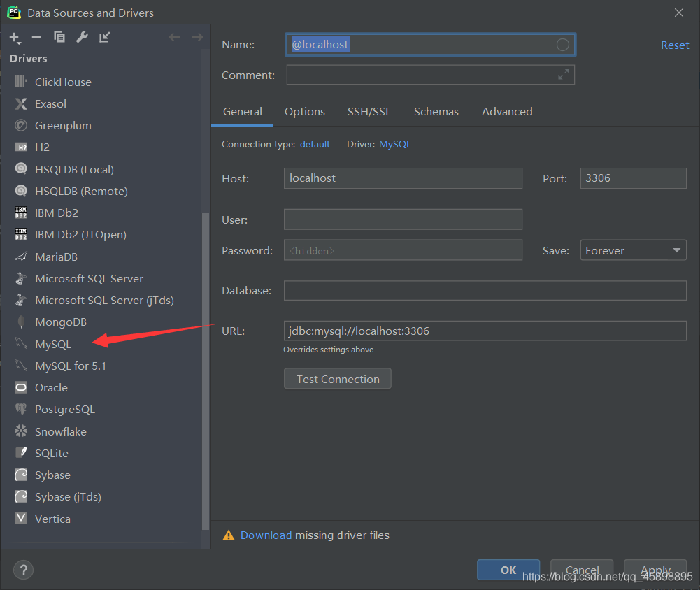Click the MongoDB leaf icon
The height and width of the screenshot is (590, 700).
(20, 322)
